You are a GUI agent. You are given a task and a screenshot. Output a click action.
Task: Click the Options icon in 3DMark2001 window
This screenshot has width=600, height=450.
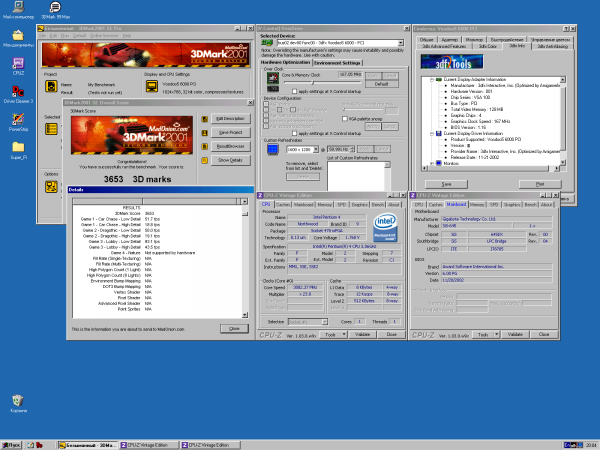(51, 186)
